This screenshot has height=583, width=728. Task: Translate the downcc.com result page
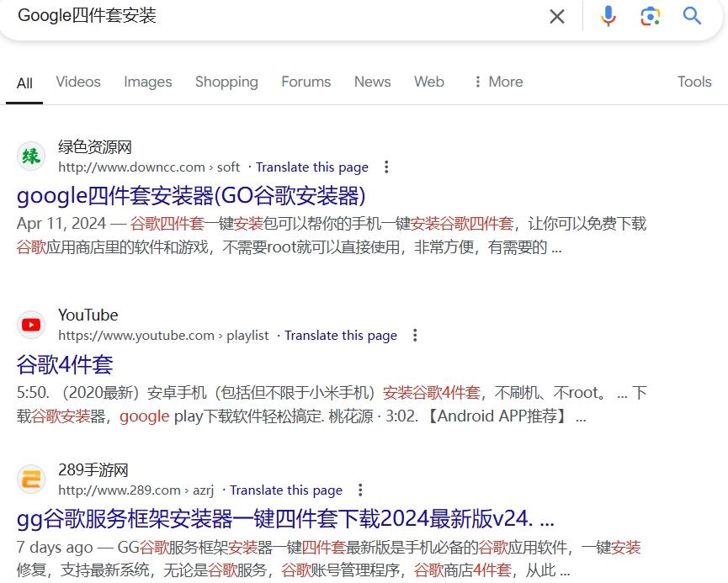point(312,167)
